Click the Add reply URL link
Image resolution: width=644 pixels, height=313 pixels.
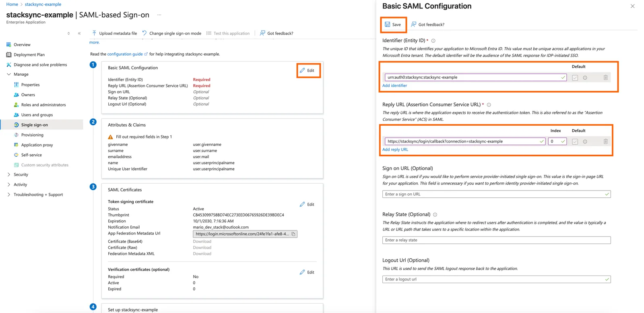point(395,149)
